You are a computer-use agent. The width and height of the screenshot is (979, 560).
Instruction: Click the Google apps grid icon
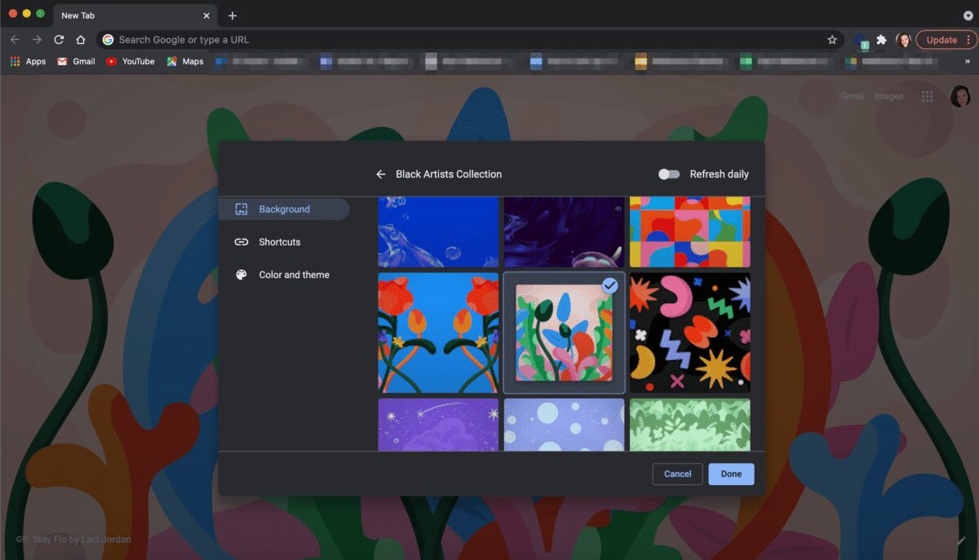coord(928,96)
